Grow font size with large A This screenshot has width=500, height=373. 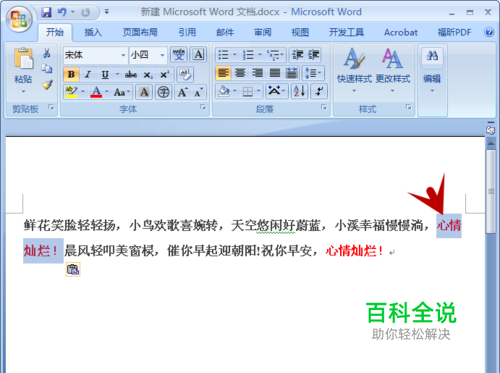[x=182, y=92]
